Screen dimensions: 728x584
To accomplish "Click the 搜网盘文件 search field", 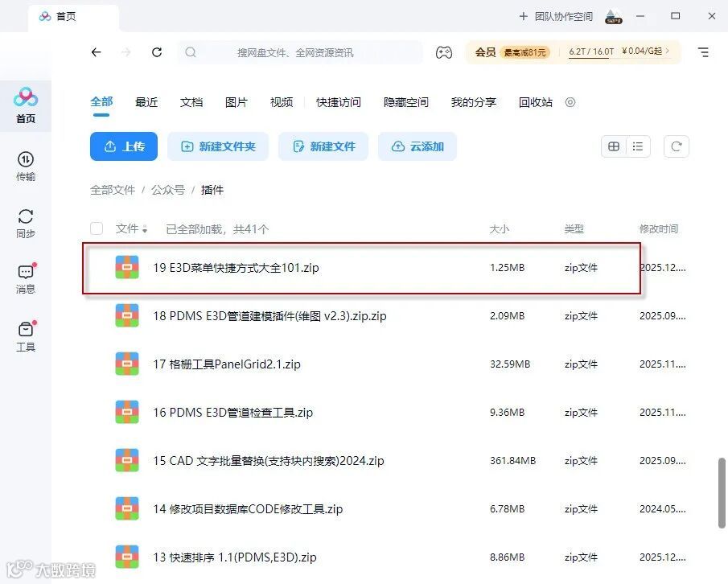I will coord(299,52).
